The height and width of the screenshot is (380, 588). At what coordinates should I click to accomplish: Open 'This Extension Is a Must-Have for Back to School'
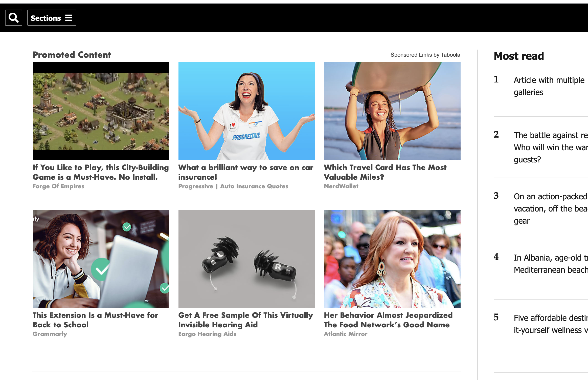[96, 320]
